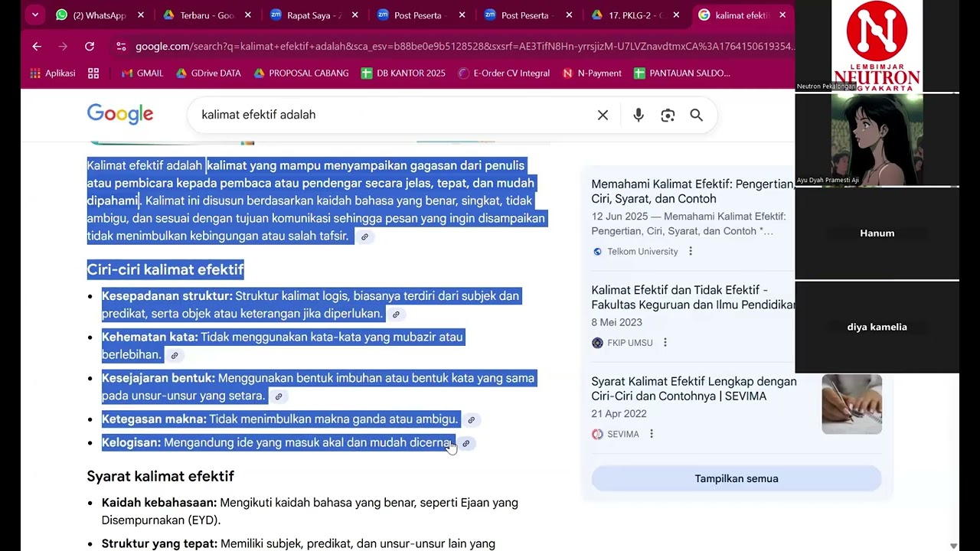
Task: Open the E-Order CV Integral bookmark
Action: tap(504, 73)
